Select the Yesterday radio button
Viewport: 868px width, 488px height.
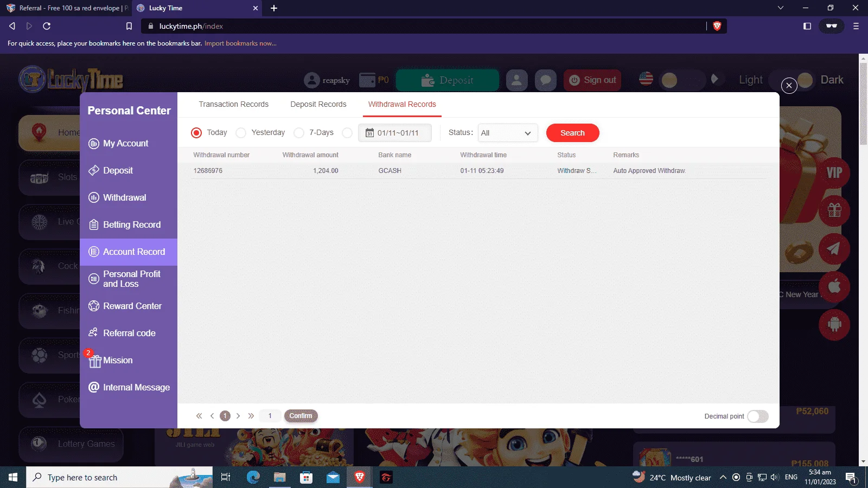pyautogui.click(x=241, y=133)
